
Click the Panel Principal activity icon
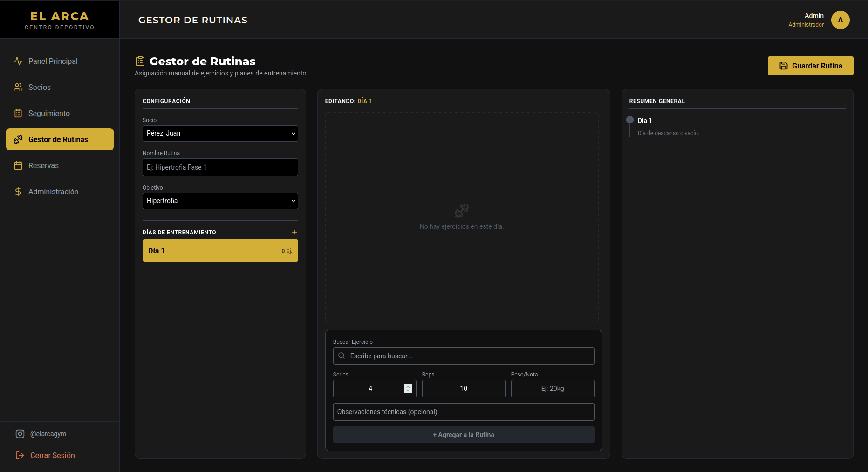pos(18,61)
